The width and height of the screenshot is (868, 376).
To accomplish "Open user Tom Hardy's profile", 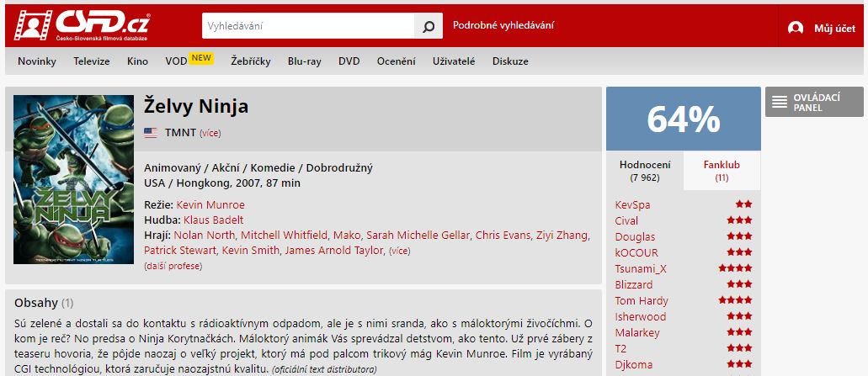I will (642, 301).
